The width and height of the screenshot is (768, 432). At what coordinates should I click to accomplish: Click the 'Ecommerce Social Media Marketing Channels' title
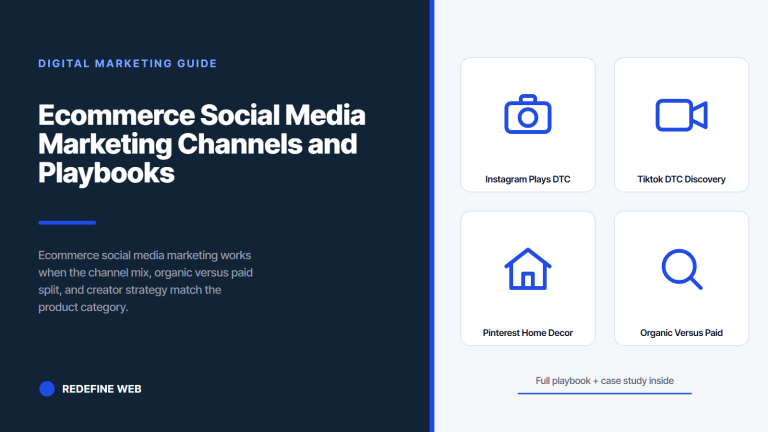pos(202,144)
